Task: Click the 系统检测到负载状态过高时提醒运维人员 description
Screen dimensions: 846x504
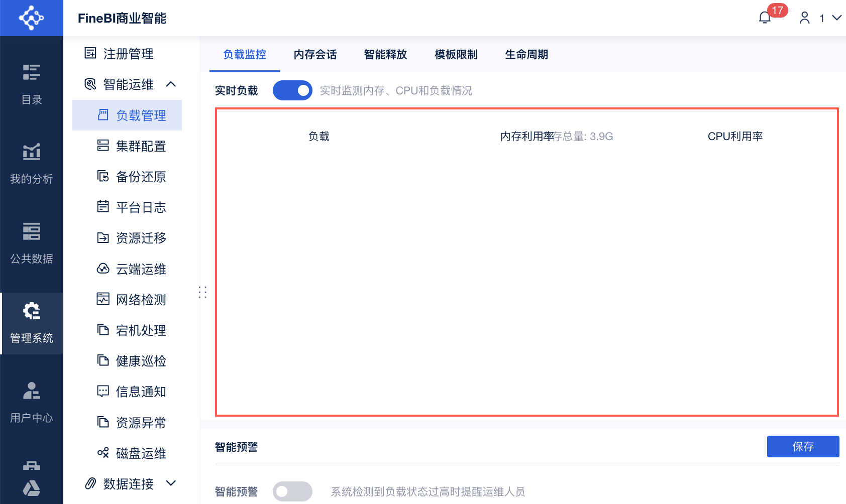Action: tap(428, 491)
